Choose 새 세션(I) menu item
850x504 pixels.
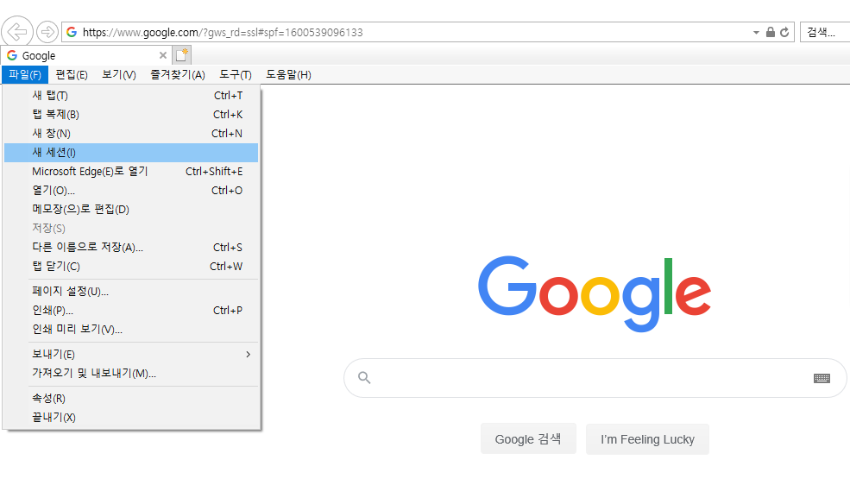coord(131,153)
